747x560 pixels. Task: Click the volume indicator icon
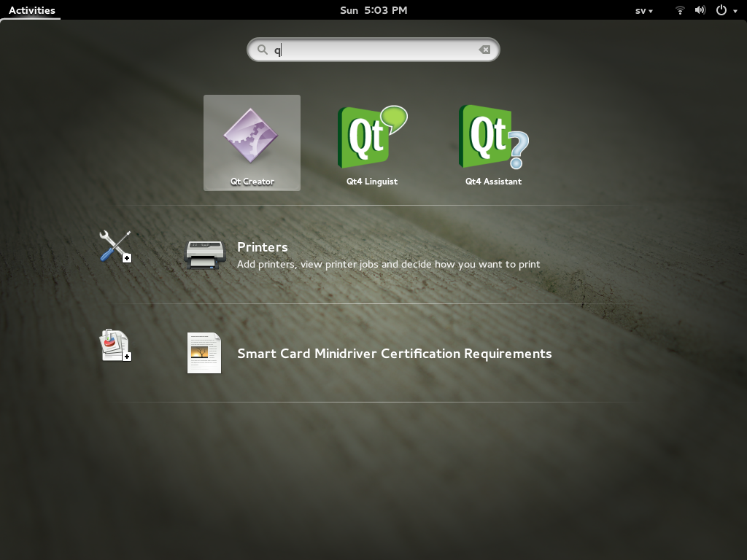tap(700, 10)
